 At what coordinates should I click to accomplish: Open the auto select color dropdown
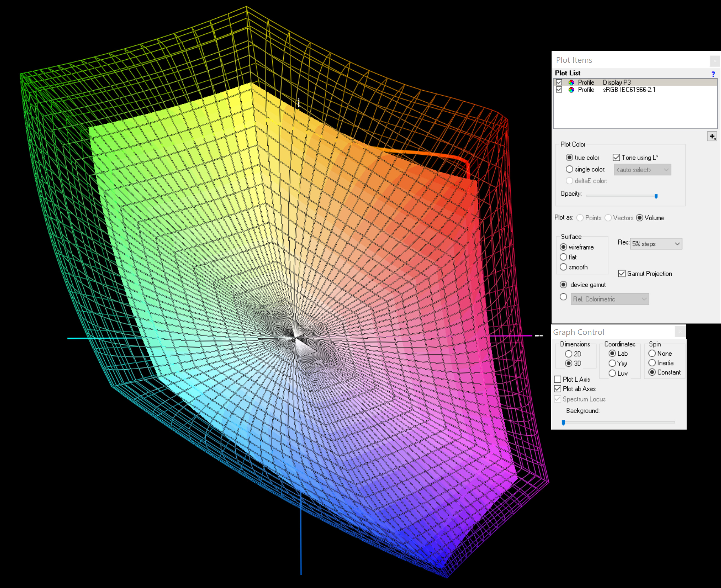coord(642,170)
